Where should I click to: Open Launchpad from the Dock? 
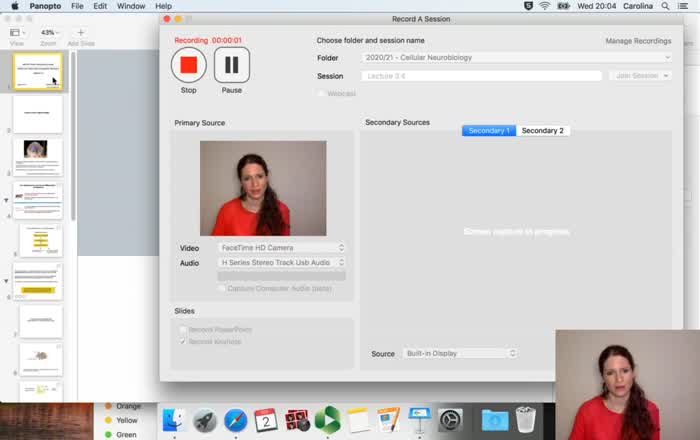pos(205,420)
